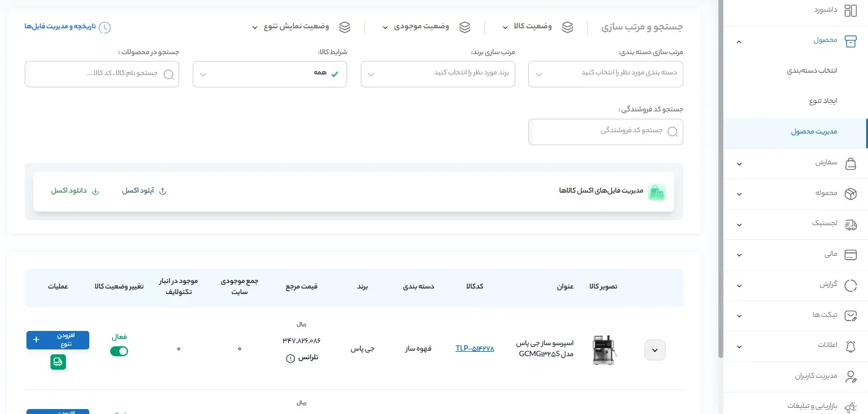Click the مالی card icon
Screen dimensions: 868x414
[850, 255]
